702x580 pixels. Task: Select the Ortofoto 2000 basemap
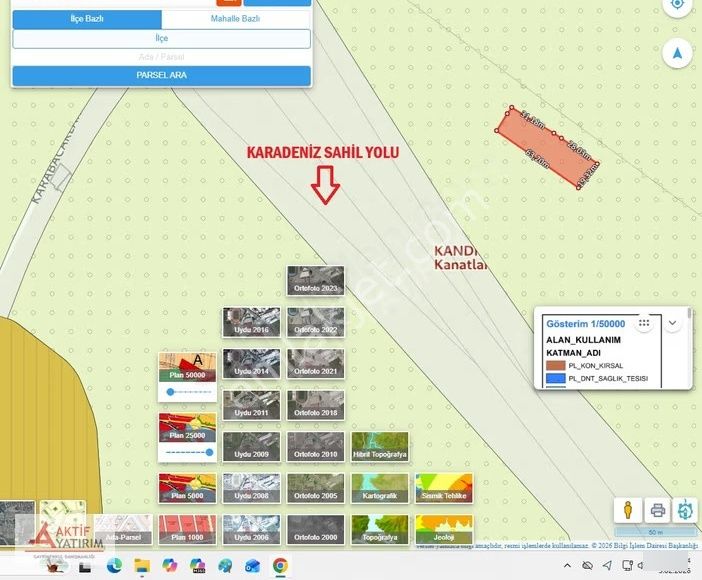point(316,529)
